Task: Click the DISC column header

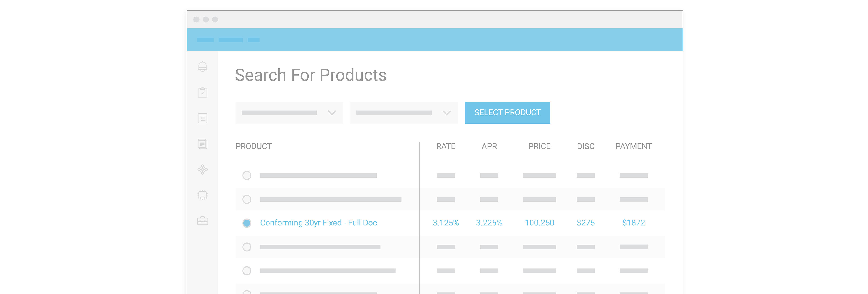Action: point(586,146)
